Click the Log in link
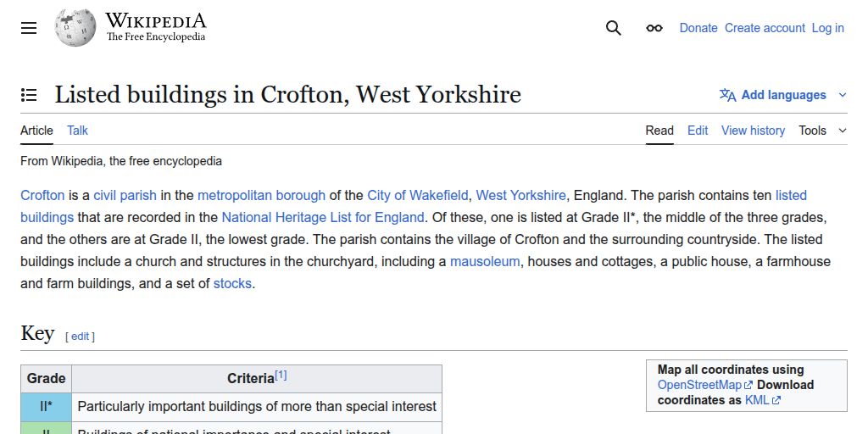 point(827,28)
